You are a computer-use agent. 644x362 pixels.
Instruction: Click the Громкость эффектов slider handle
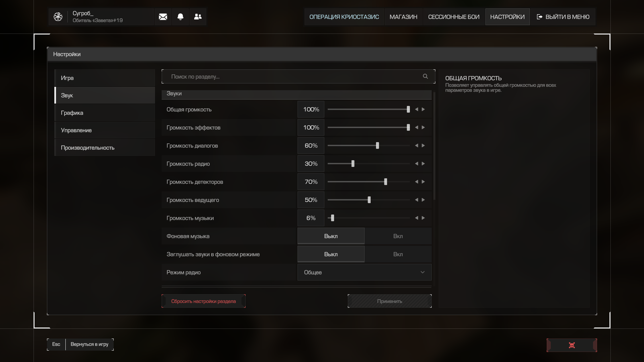click(408, 127)
